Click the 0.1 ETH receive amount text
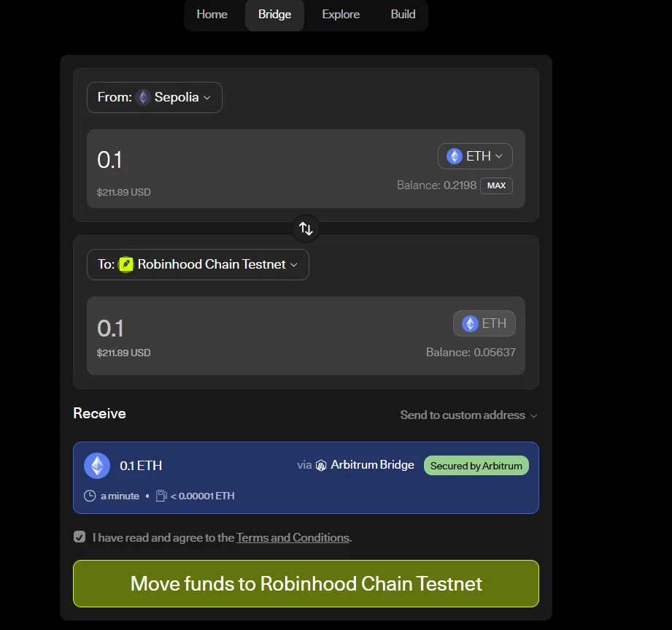Screen dimensions: 672x630 point(141,466)
